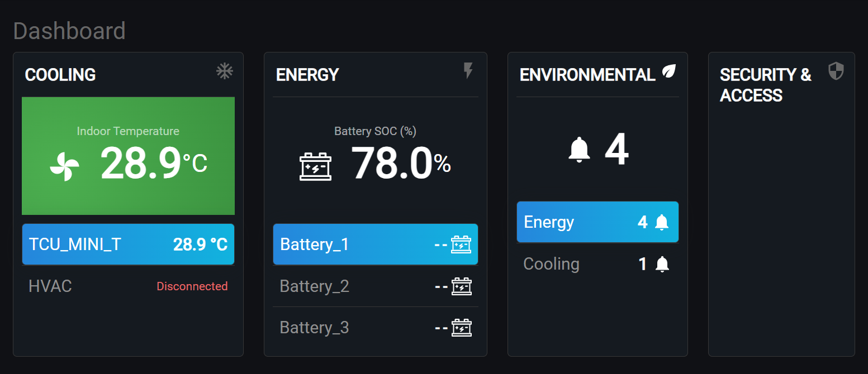868x374 pixels.
Task: Click the fan icon beside indoor temperature
Action: click(64, 166)
